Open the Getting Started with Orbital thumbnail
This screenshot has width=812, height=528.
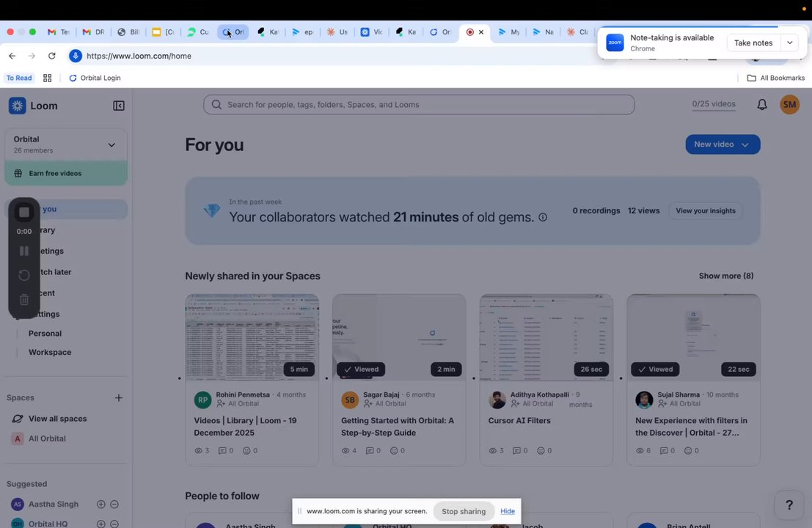[x=399, y=337]
